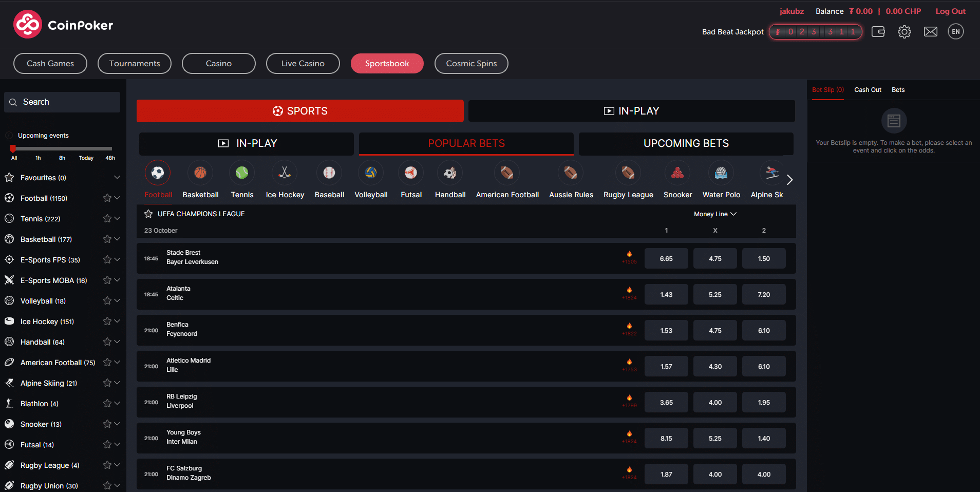This screenshot has width=980, height=492.
Task: Open Bad Beat Jackpot counter
Action: [x=816, y=32]
